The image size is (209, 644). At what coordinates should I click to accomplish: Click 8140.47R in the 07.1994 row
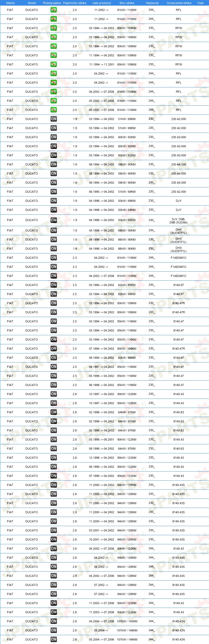179,349
